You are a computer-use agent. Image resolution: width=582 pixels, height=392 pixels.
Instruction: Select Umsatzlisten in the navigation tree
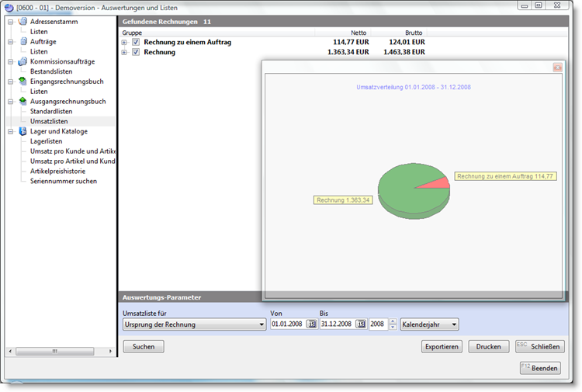48,122
